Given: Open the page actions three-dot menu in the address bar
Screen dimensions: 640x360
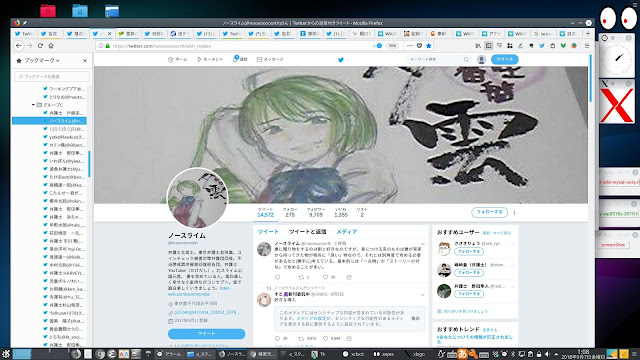Looking at the screenshot, I should click(x=410, y=46).
